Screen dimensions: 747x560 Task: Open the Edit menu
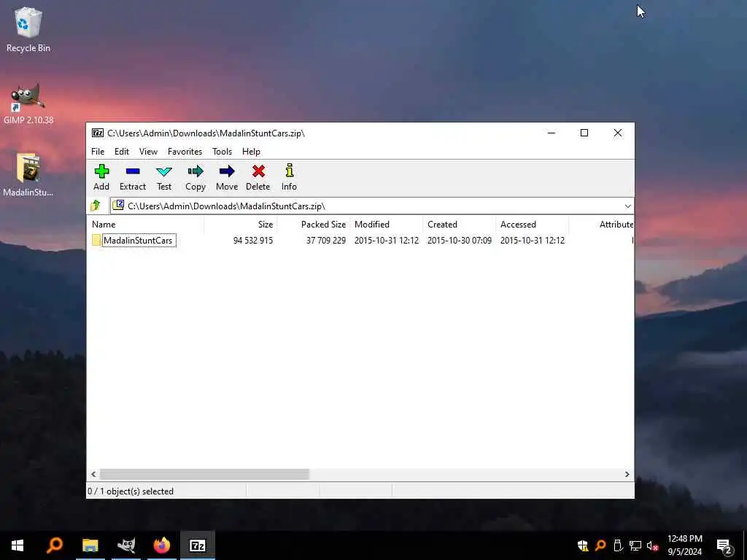point(122,152)
